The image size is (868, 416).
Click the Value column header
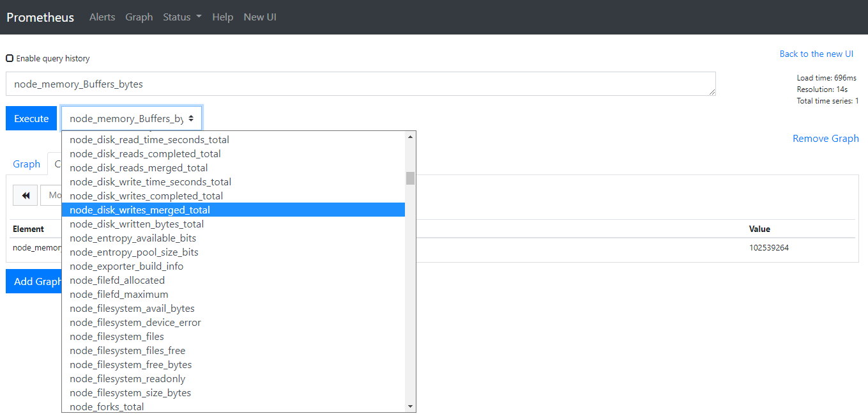click(760, 229)
